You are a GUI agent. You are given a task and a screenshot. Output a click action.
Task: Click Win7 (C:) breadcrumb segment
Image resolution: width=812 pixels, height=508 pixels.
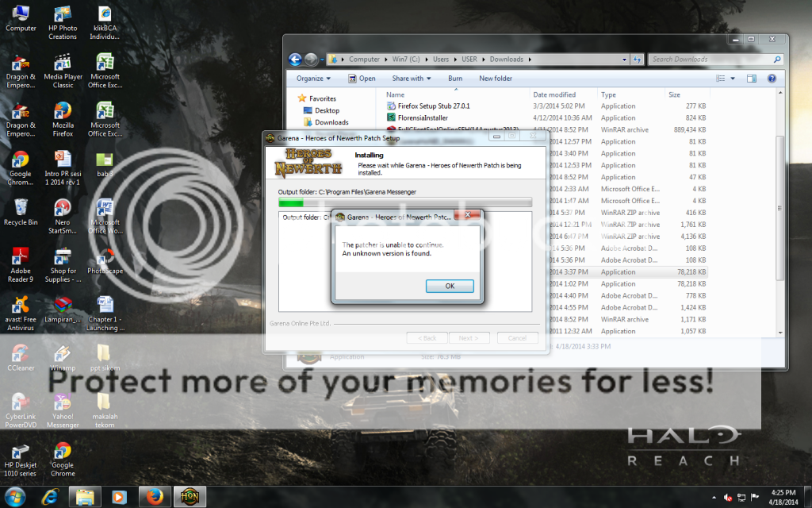click(x=405, y=60)
